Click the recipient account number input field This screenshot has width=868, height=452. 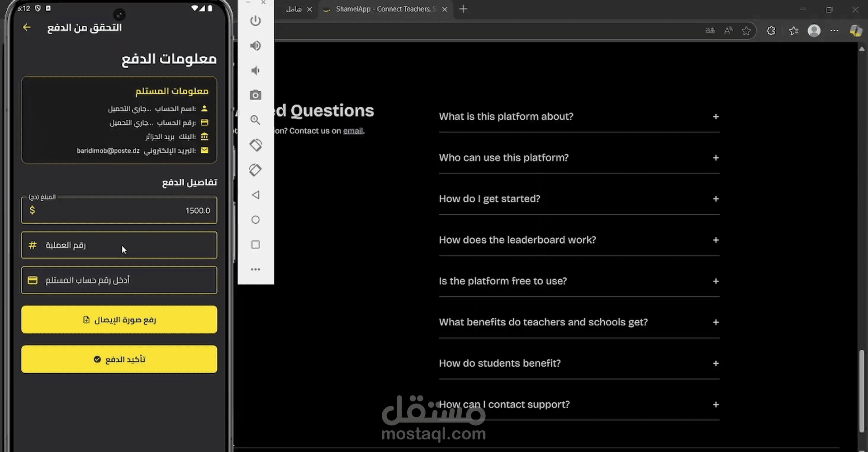pos(119,280)
